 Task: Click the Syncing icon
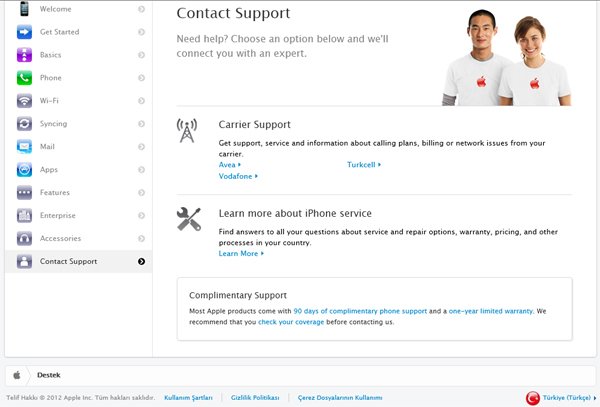coord(24,124)
